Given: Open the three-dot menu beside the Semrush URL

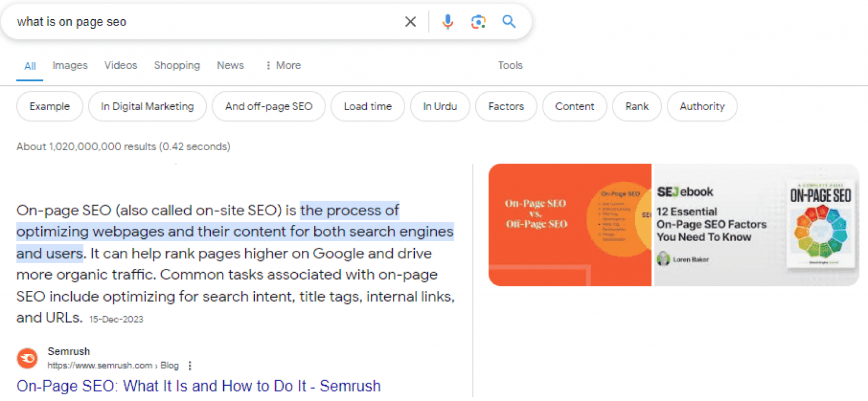Looking at the screenshot, I should [x=189, y=365].
